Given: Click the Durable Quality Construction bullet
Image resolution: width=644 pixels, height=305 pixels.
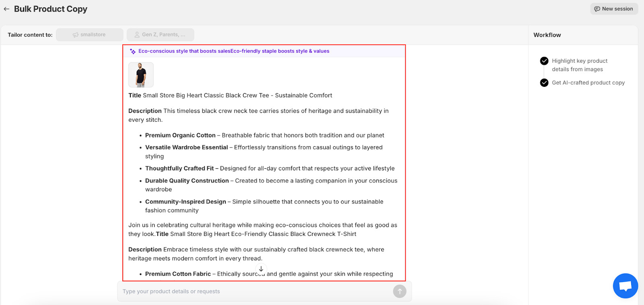Looking at the screenshot, I should 271,185.
